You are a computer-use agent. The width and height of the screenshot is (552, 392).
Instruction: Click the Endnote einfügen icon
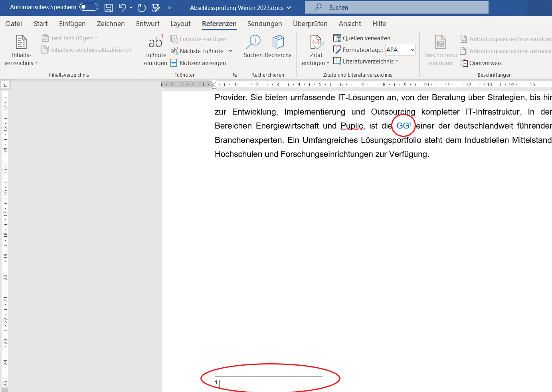[x=174, y=39]
